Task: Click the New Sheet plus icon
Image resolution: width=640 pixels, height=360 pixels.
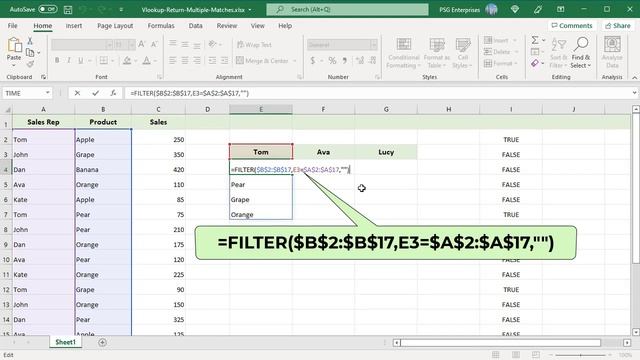Action: [x=102, y=342]
